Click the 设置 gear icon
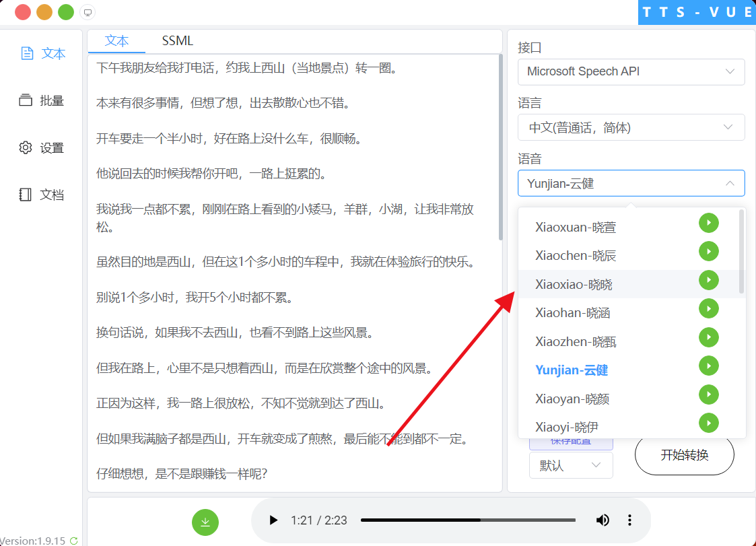The width and height of the screenshot is (756, 546). 26,147
